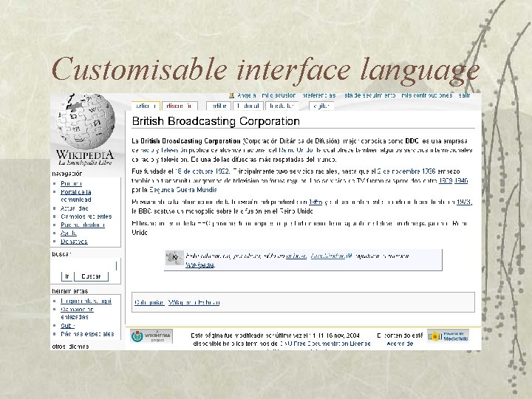Open the 'mis contribuciones' link
The image size is (532, 399).
[427, 95]
